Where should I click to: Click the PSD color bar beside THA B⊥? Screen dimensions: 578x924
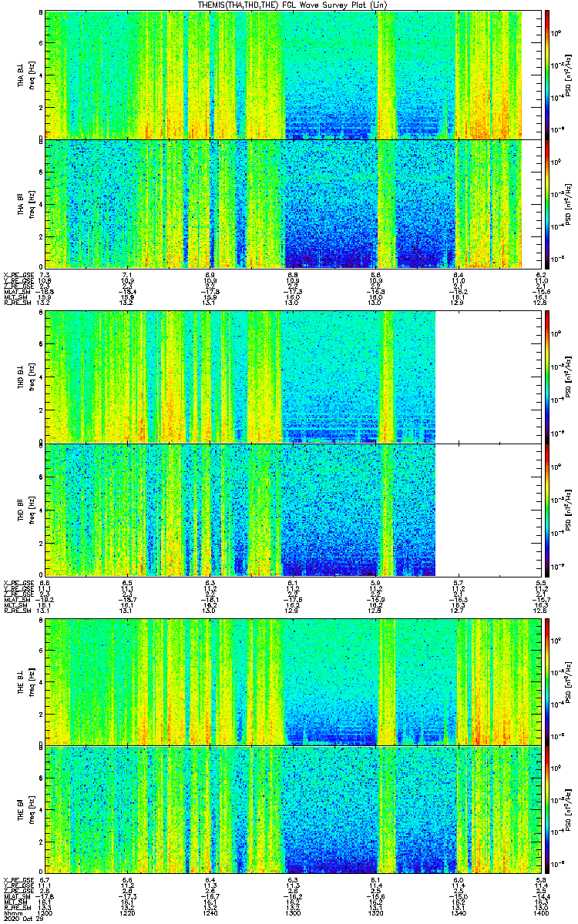point(548,74)
